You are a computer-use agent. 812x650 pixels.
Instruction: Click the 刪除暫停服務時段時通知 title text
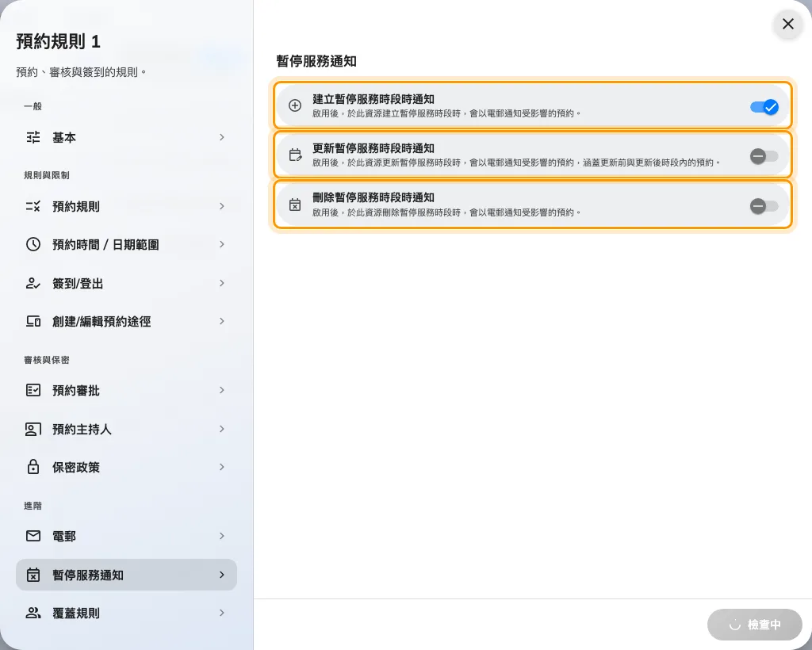click(373, 197)
